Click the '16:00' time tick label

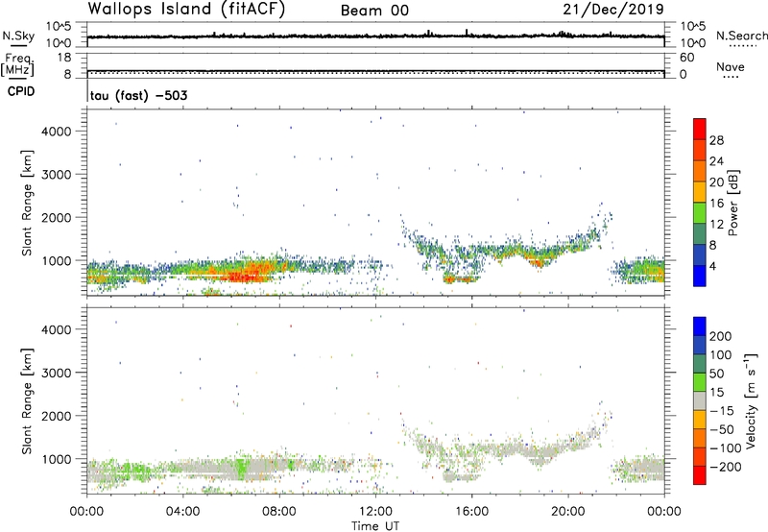(471, 512)
